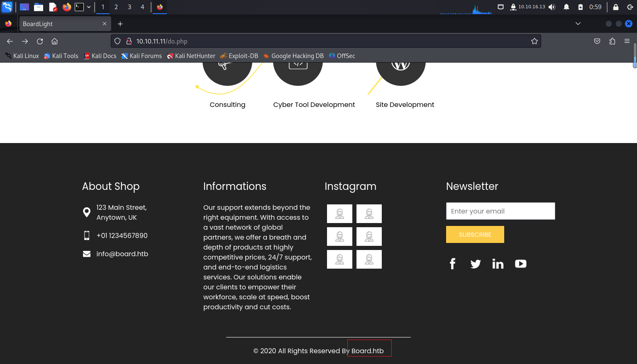
Task: Go back with the browser back arrow
Action: 10,41
